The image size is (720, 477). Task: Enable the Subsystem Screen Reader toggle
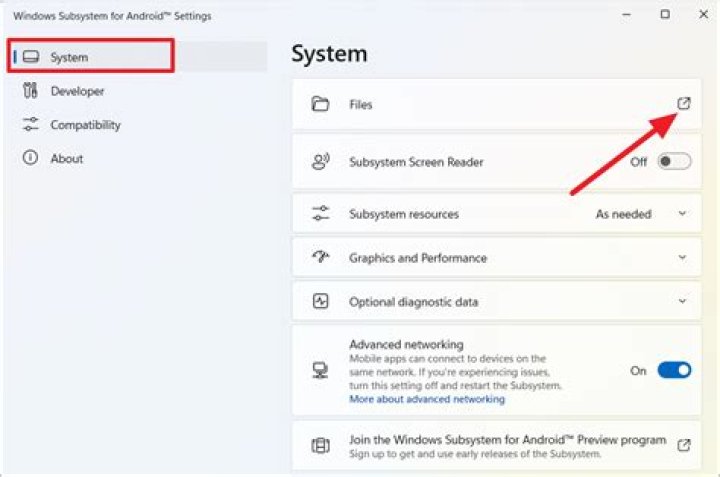point(674,161)
